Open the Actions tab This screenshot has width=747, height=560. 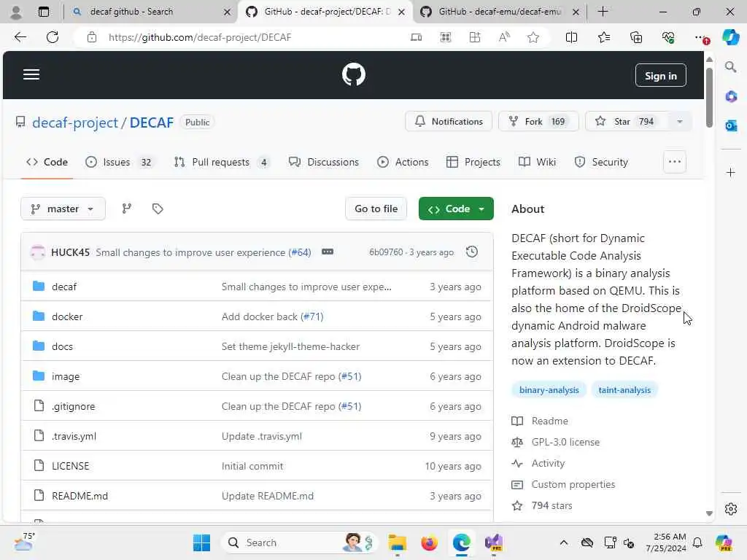(403, 162)
